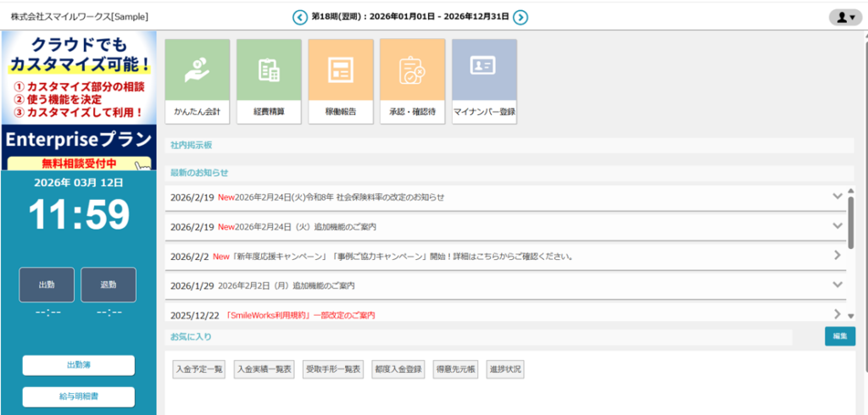Open the 新年度応援キャンペーン notice arrow
868x415 pixels.
837,255
